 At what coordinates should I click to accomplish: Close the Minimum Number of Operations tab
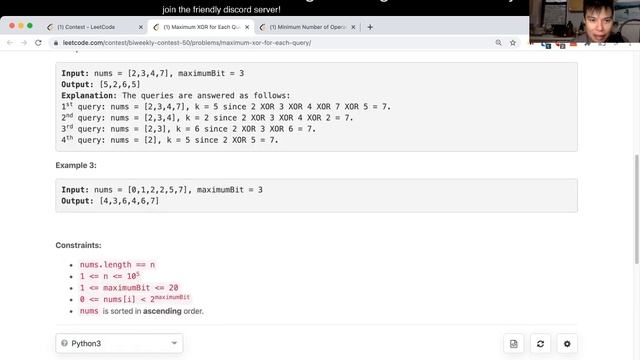[353, 27]
